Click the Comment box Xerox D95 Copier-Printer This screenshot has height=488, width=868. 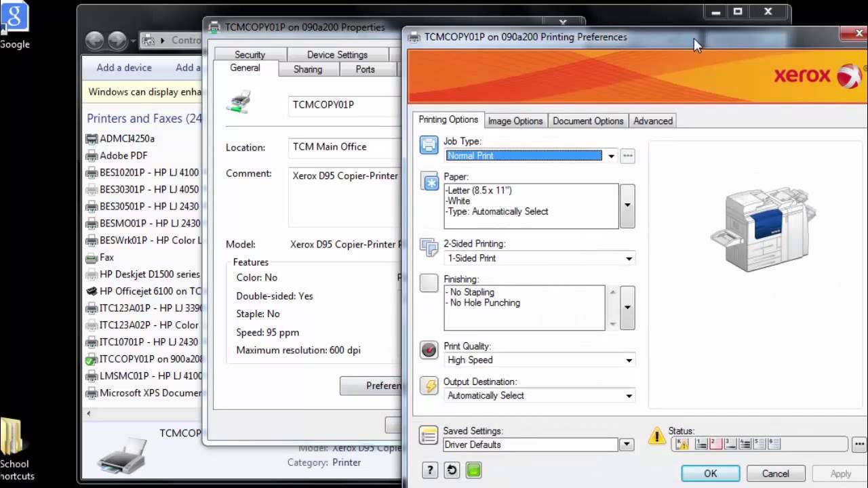click(x=345, y=197)
